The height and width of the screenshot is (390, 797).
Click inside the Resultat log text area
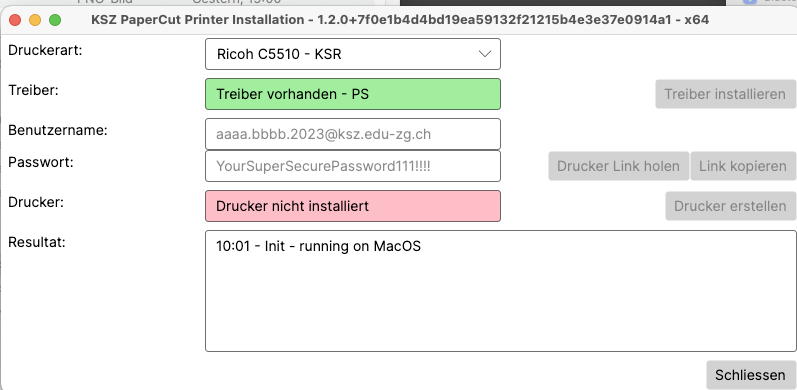click(x=501, y=291)
